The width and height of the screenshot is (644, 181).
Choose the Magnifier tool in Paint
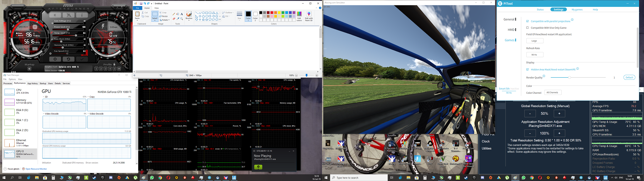coord(181,19)
